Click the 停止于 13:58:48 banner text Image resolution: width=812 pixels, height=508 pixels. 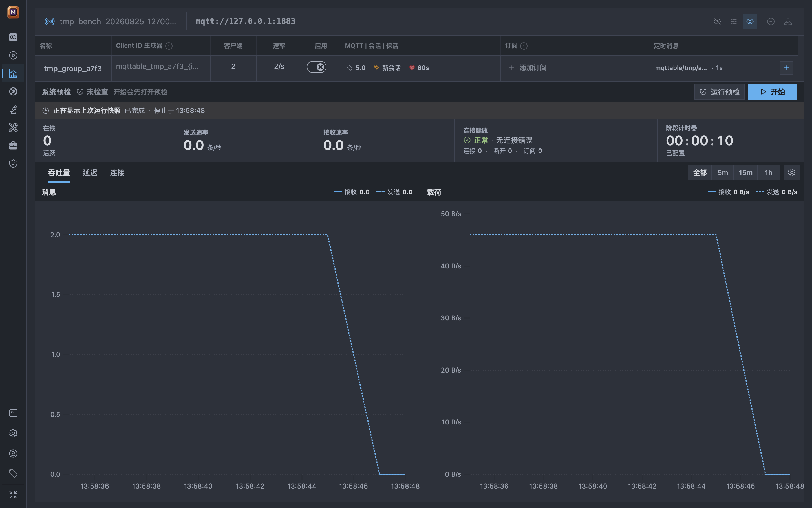pyautogui.click(x=179, y=111)
